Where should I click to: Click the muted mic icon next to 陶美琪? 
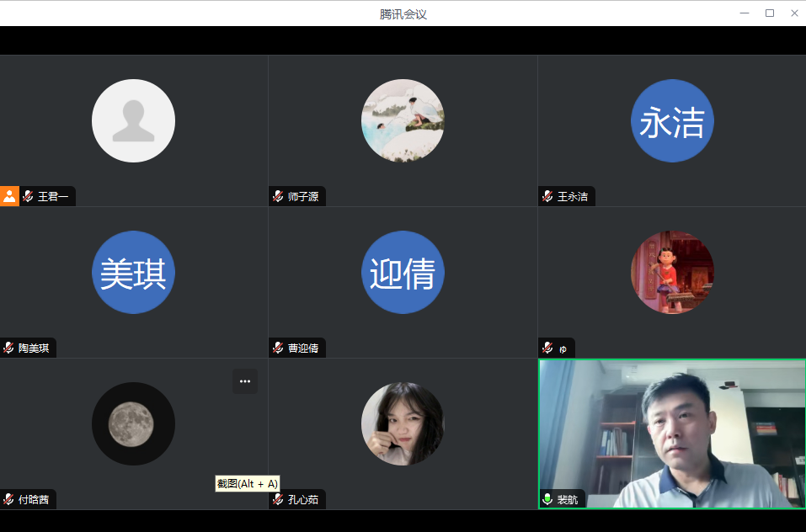point(8,348)
